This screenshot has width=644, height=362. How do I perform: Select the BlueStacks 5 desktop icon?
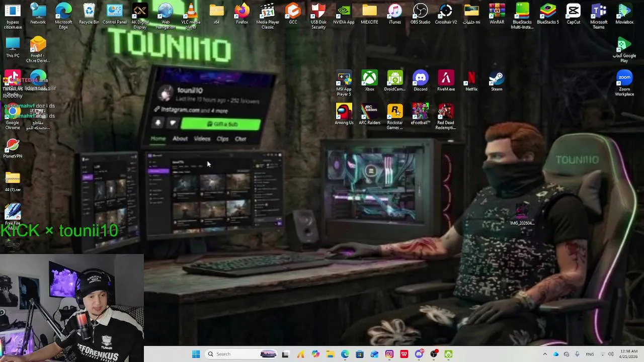pos(548,14)
